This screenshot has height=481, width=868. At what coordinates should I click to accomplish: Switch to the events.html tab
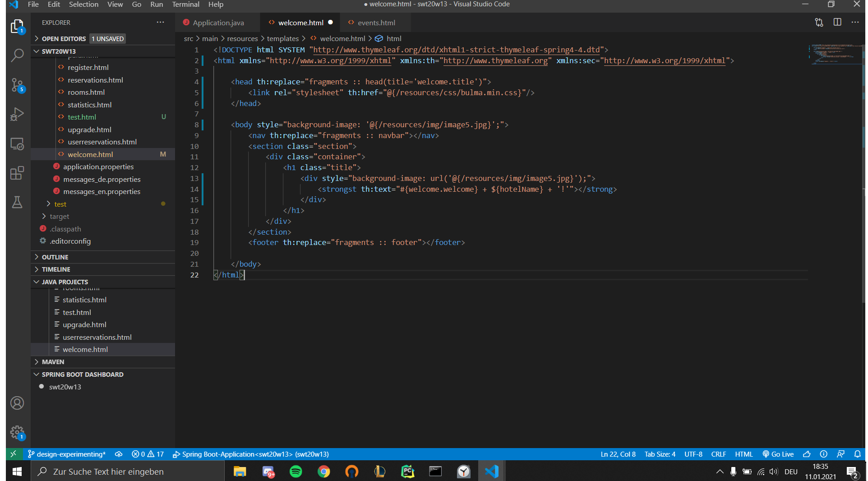(x=376, y=23)
